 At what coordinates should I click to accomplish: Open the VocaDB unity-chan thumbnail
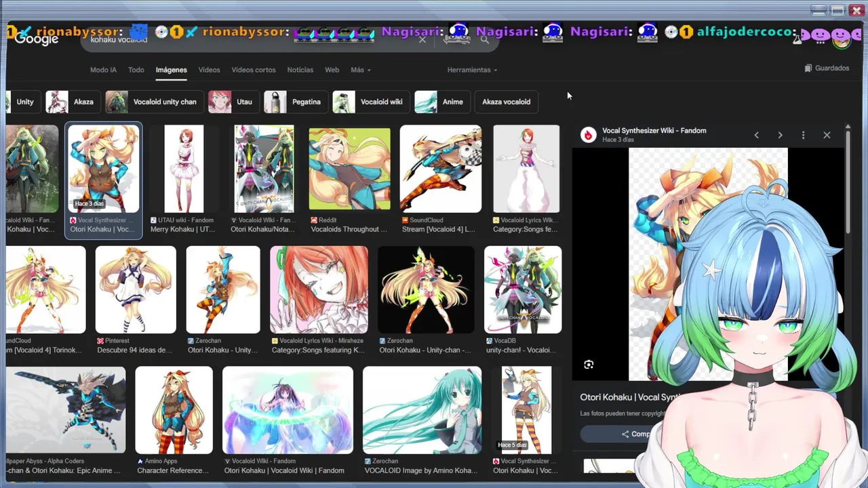(x=523, y=290)
